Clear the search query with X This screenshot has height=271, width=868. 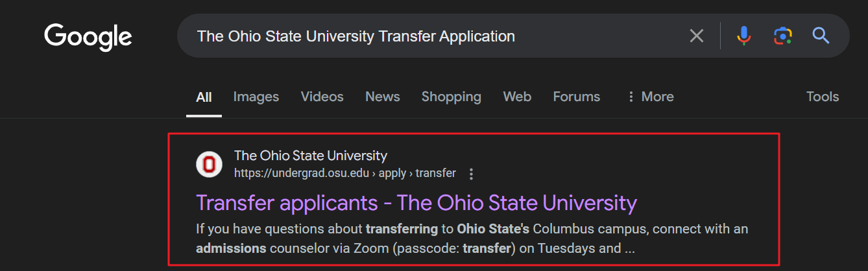697,36
